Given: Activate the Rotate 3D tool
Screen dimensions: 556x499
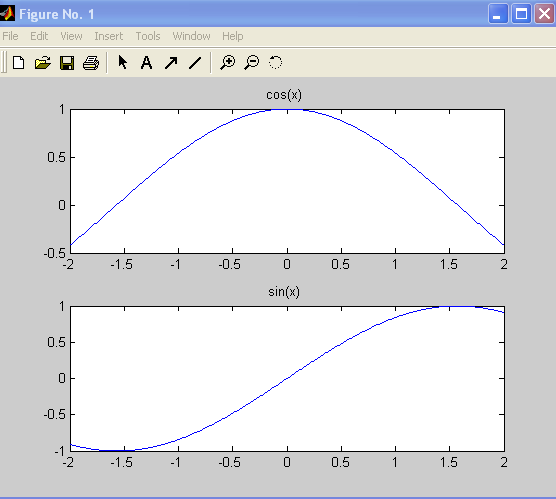Looking at the screenshot, I should [276, 62].
